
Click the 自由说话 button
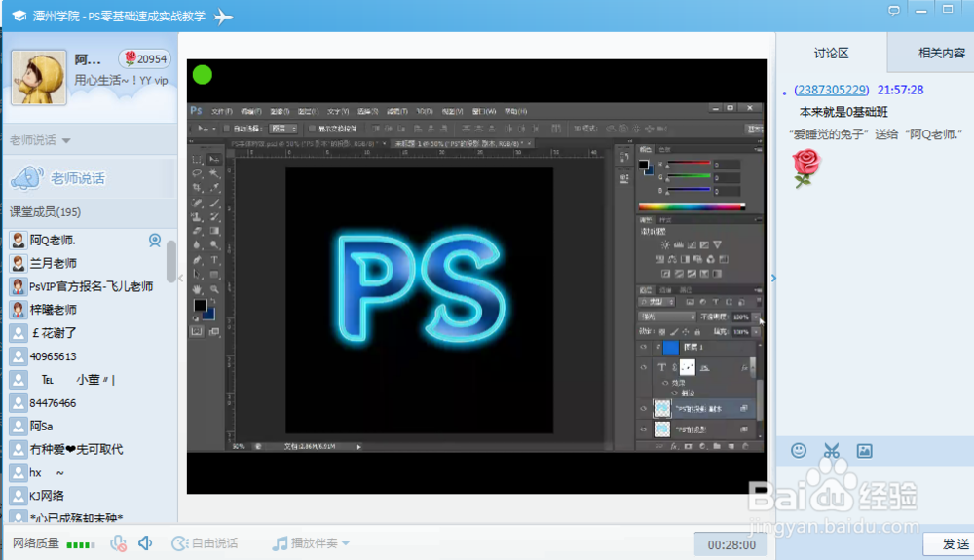tap(205, 543)
